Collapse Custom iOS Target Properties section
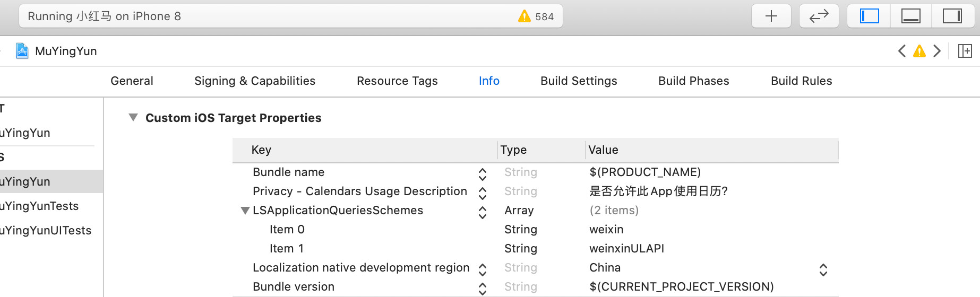This screenshot has width=980, height=297. coord(133,117)
